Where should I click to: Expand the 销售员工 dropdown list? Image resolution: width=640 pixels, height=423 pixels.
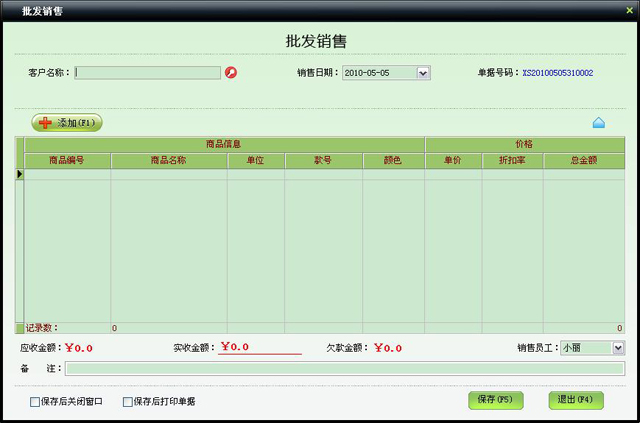618,348
